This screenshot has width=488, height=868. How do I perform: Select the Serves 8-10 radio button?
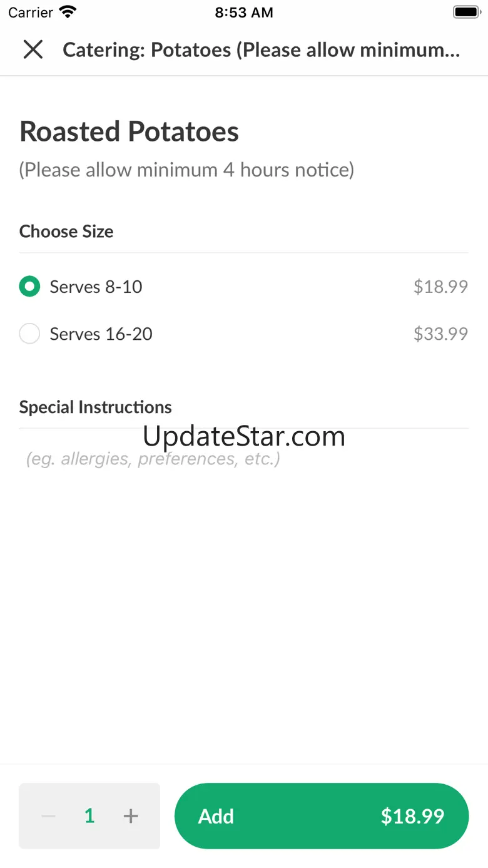tap(29, 287)
